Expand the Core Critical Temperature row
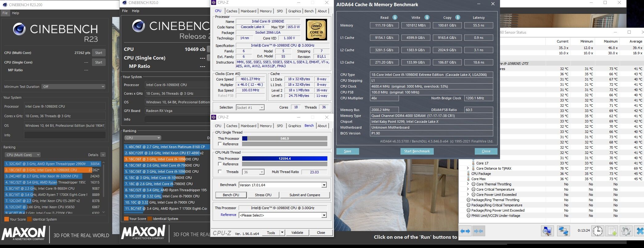644x248 pixels. 468,189
